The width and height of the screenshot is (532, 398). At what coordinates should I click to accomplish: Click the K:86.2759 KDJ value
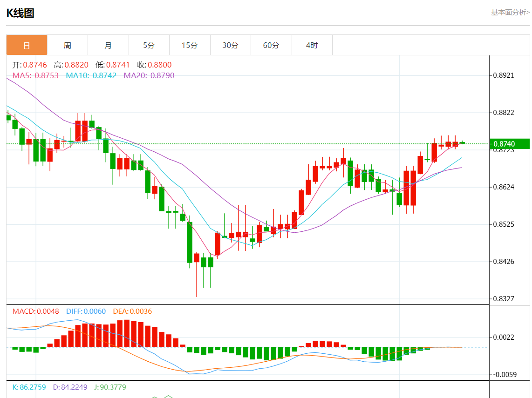(x=29, y=387)
